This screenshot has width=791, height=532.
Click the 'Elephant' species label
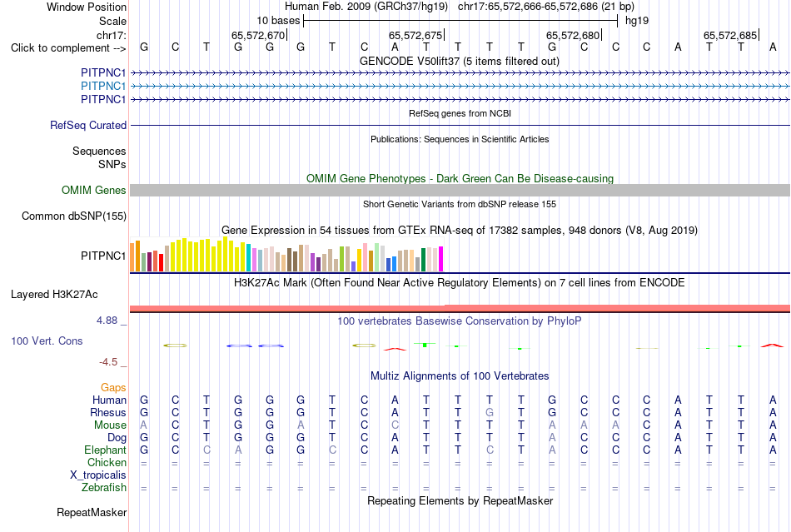106,450
